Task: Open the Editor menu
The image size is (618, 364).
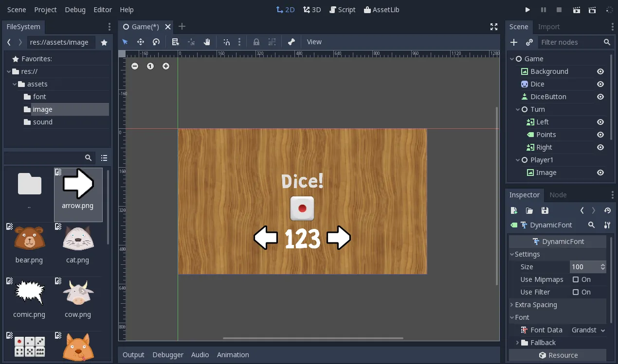Action: point(103,10)
